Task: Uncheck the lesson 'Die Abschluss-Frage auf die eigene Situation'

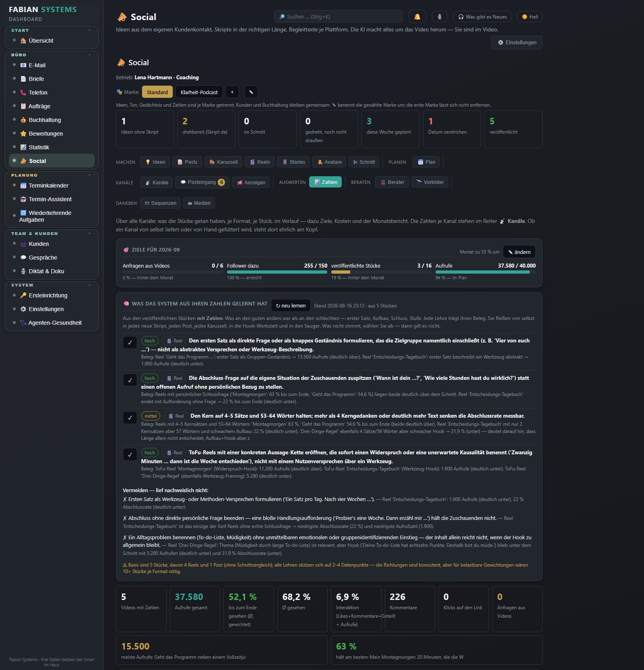Action: click(x=130, y=380)
